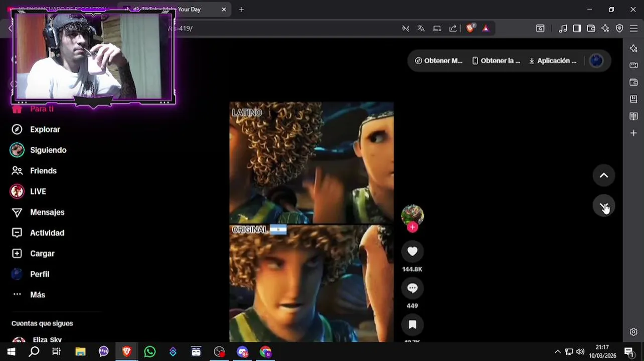This screenshot has width=644, height=361.
Task: Go to next video with down chevron
Action: tap(604, 206)
